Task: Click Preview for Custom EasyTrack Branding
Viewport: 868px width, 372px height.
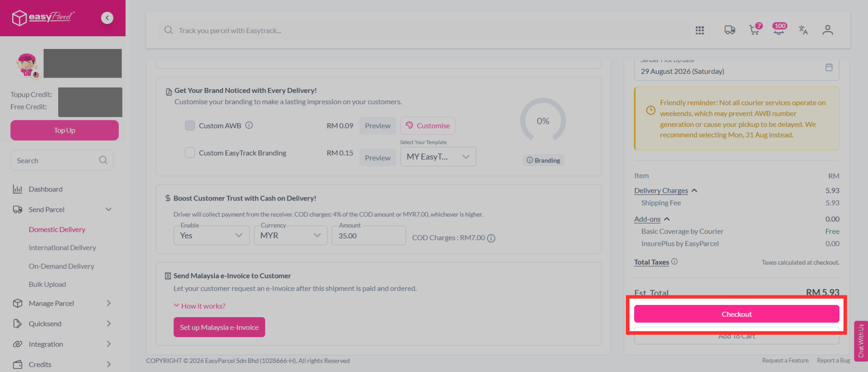Action: (377, 158)
